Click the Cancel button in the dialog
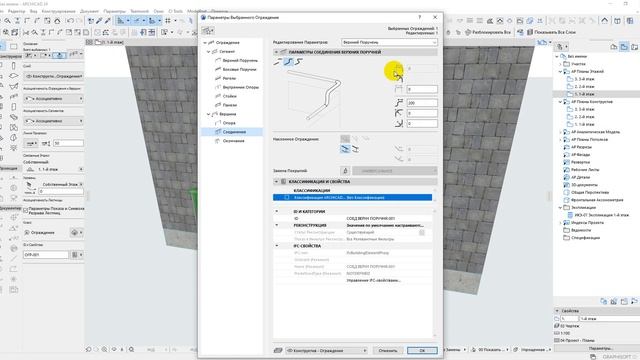 387,350
